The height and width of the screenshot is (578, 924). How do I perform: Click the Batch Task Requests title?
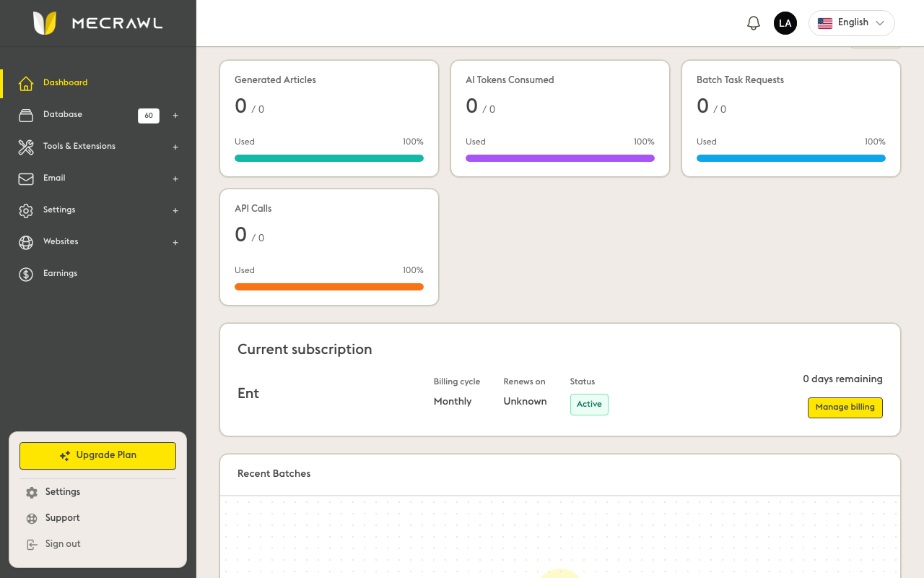740,80
